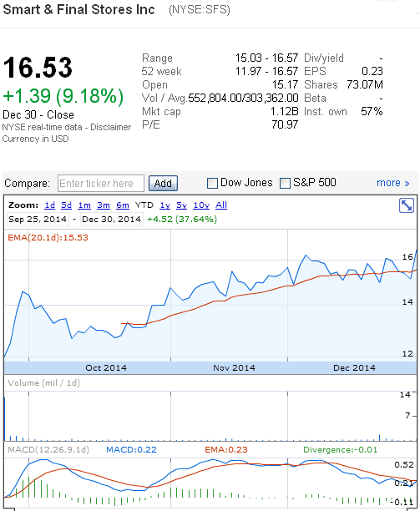Click the P/E value 70.97
The width and height of the screenshot is (420, 511).
[285, 124]
